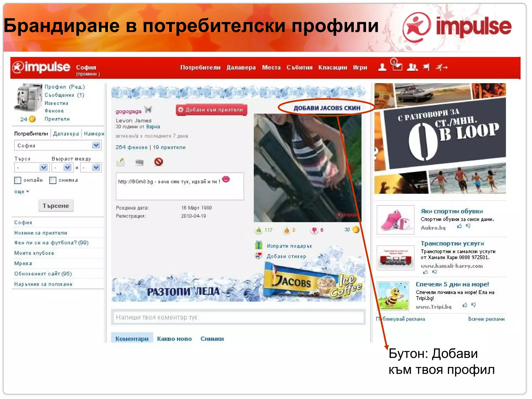Click the logout running-man icon

tap(442, 68)
